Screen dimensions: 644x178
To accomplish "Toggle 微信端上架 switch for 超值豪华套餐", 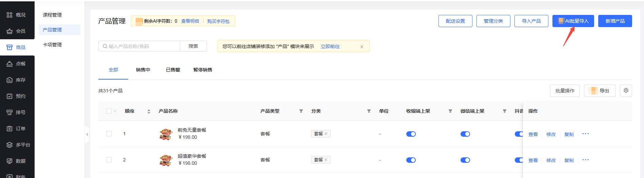I will pyautogui.click(x=465, y=160).
